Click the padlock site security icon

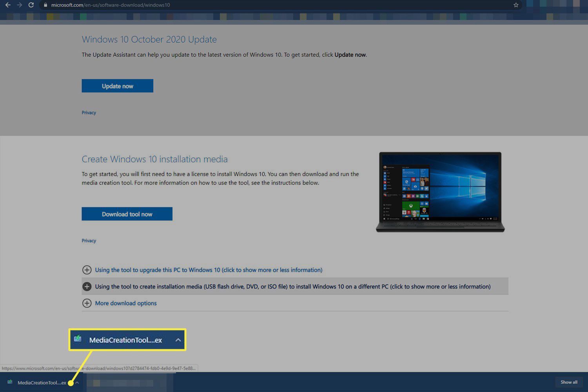[45, 5]
